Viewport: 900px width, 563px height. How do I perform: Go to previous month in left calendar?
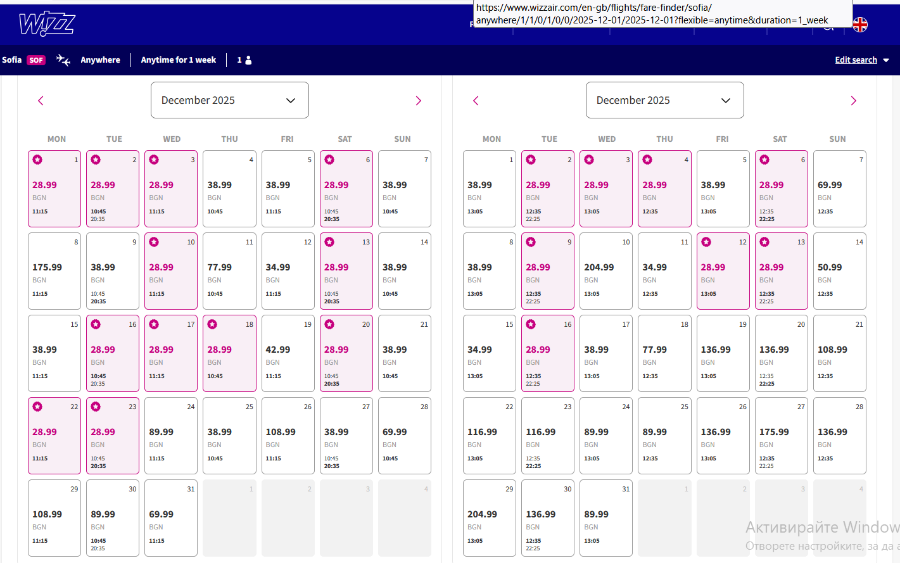pyautogui.click(x=41, y=100)
